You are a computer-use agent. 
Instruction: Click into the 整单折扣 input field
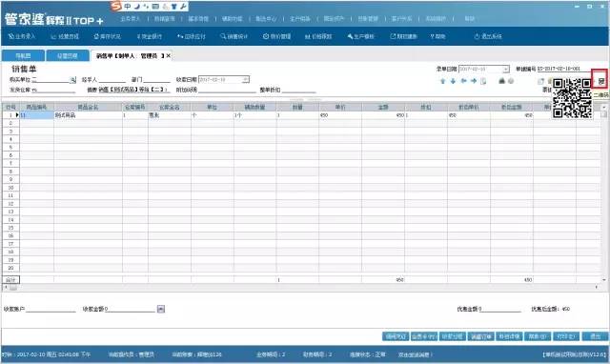[x=298, y=90]
